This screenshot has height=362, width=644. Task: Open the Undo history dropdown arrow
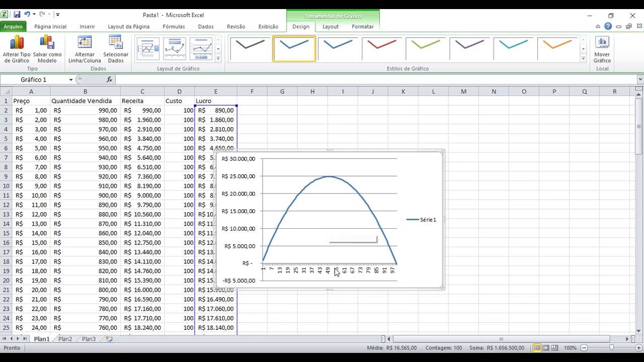34,15
